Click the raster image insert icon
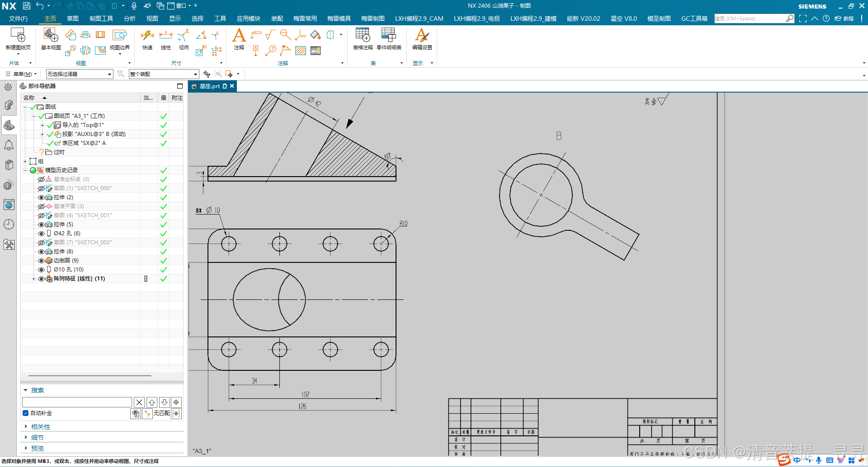Viewport: 868px width, 467px height. pyautogui.click(x=316, y=51)
